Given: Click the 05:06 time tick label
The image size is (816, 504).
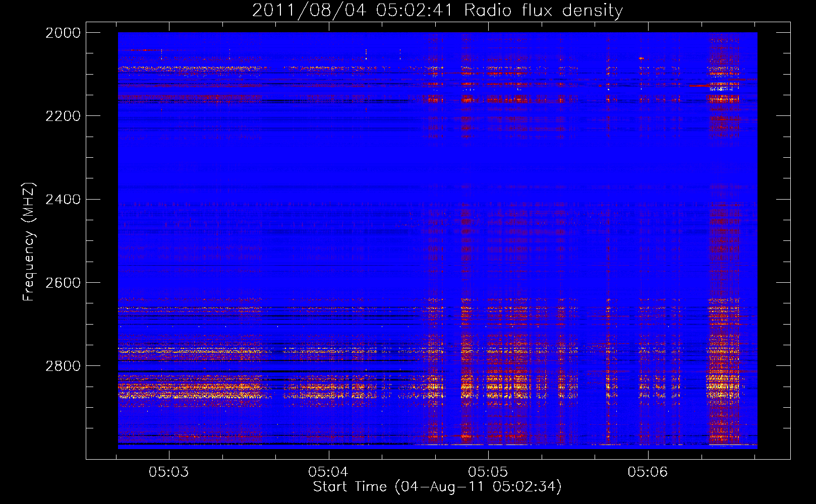Looking at the screenshot, I should click(x=648, y=472).
